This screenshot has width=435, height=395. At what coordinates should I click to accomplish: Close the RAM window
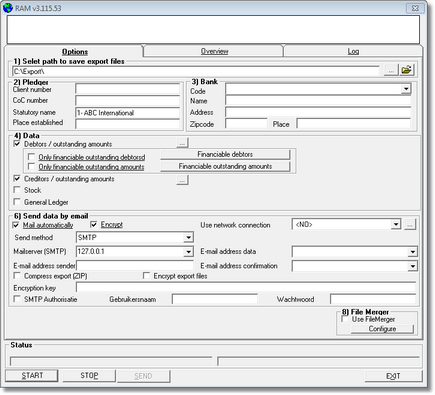click(x=415, y=8)
